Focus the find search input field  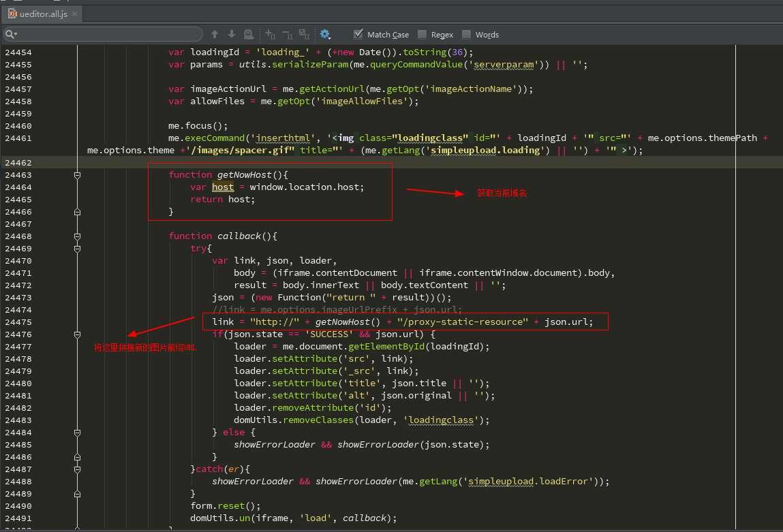[x=103, y=34]
